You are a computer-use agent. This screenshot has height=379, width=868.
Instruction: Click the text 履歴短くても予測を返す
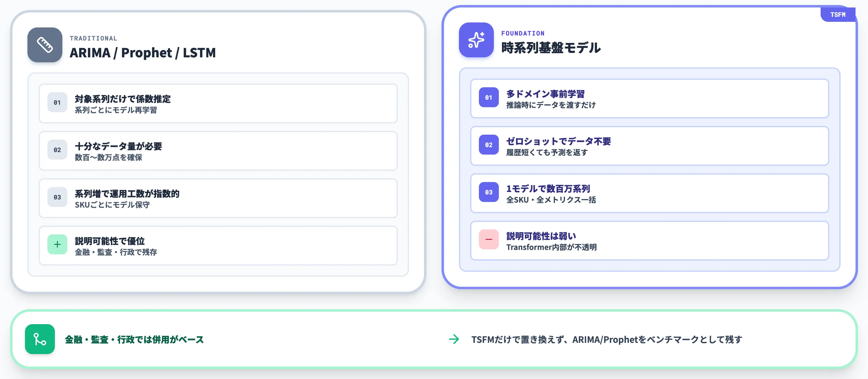[547, 152]
